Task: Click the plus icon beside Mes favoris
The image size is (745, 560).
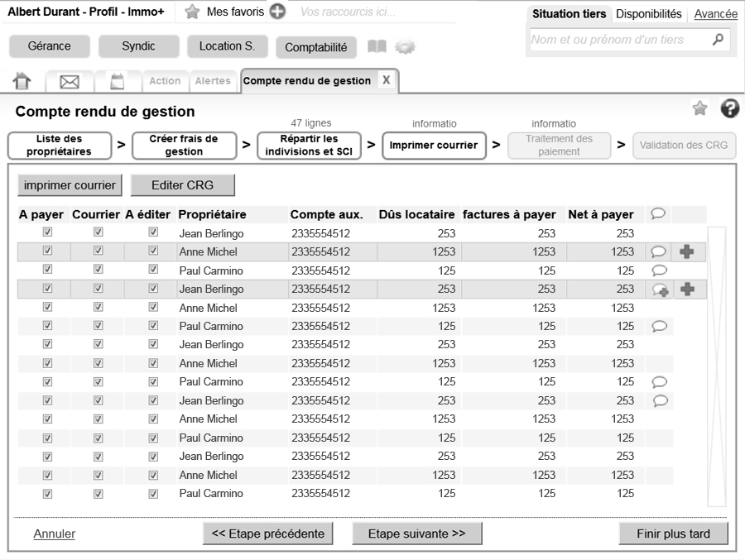Action: (x=277, y=12)
